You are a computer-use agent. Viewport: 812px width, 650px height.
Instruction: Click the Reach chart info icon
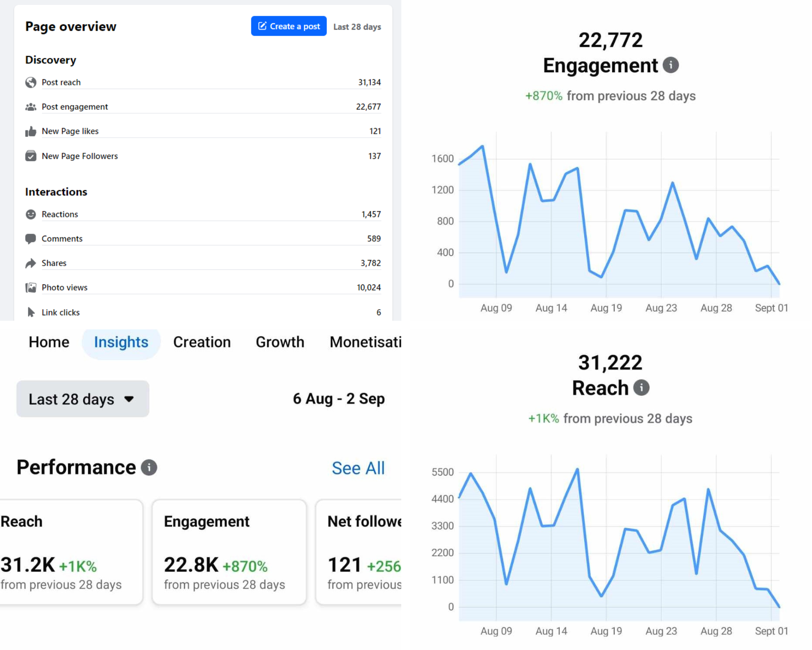tap(641, 388)
